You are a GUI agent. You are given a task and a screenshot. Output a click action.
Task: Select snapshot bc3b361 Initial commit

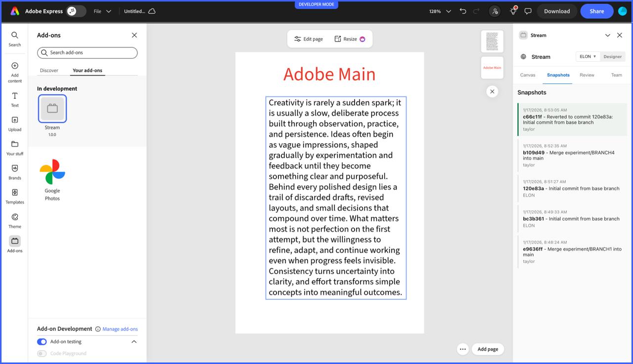(x=572, y=218)
